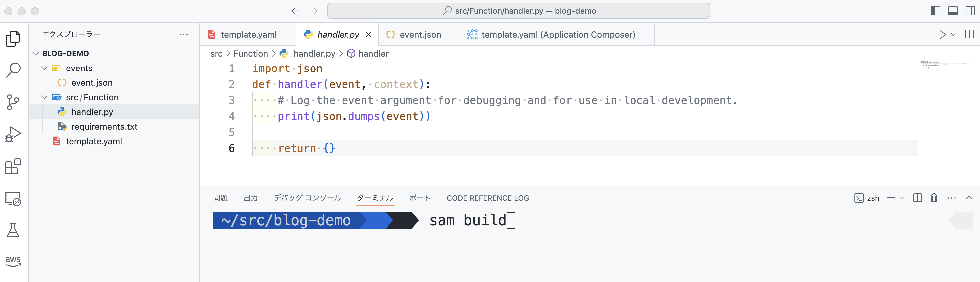Viewport: 980px width, 282px height.
Task: Open the new terminal launch profile dropdown
Action: [902, 198]
